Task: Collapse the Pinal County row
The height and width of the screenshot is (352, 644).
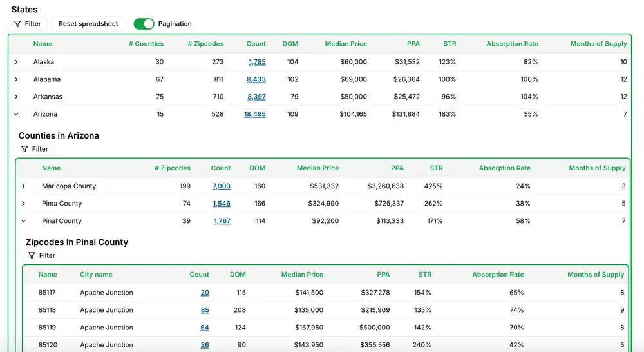Action: (23, 221)
